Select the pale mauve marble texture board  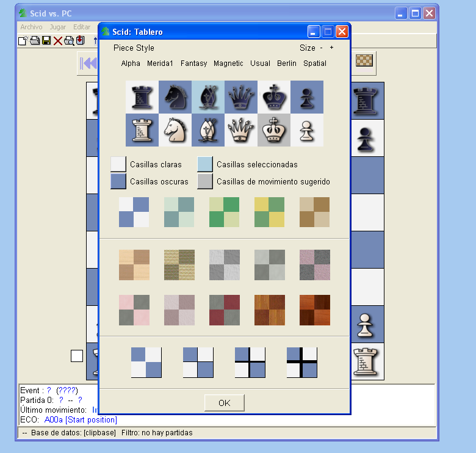(179, 310)
